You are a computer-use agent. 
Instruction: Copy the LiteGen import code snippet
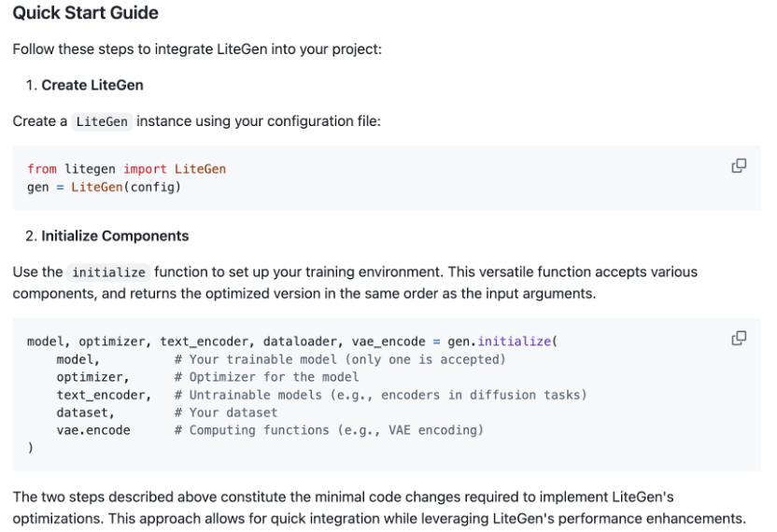click(739, 166)
